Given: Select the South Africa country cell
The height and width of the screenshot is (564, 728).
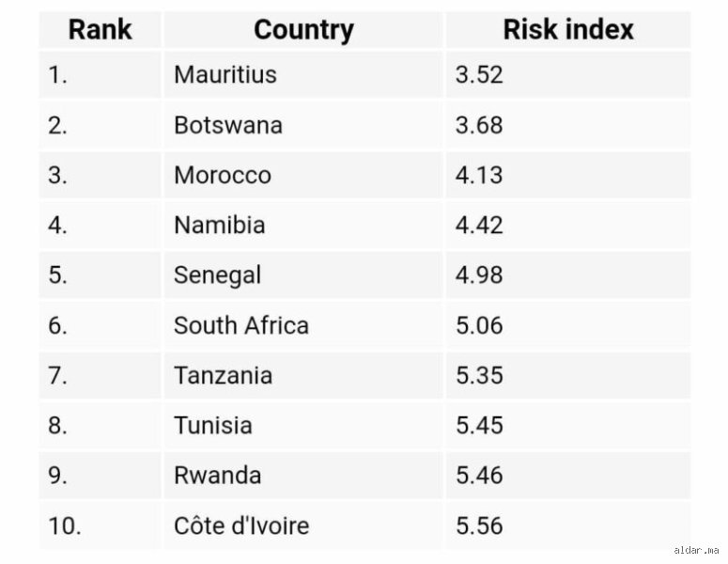Looking at the screenshot, I should point(303,325).
